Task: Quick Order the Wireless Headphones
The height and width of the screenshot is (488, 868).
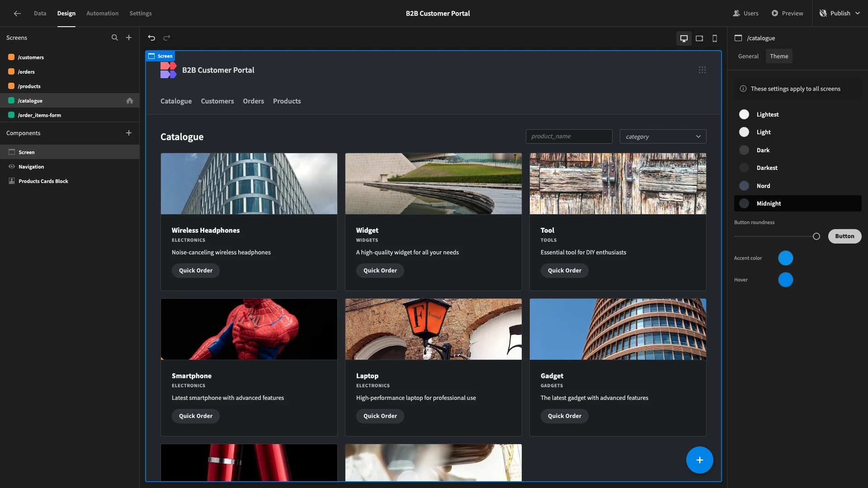Action: [x=196, y=270]
